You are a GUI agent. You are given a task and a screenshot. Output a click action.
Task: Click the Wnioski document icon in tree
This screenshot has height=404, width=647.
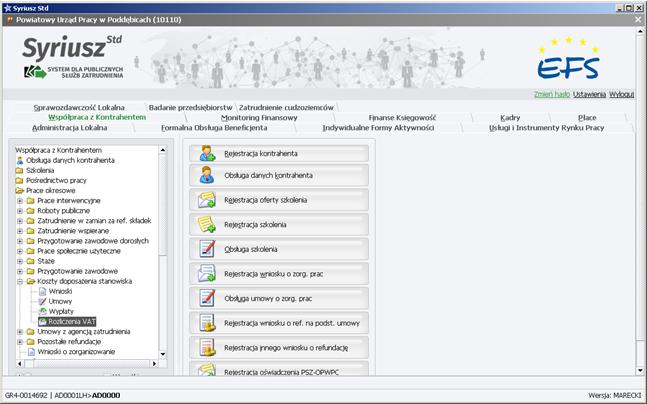click(42, 291)
